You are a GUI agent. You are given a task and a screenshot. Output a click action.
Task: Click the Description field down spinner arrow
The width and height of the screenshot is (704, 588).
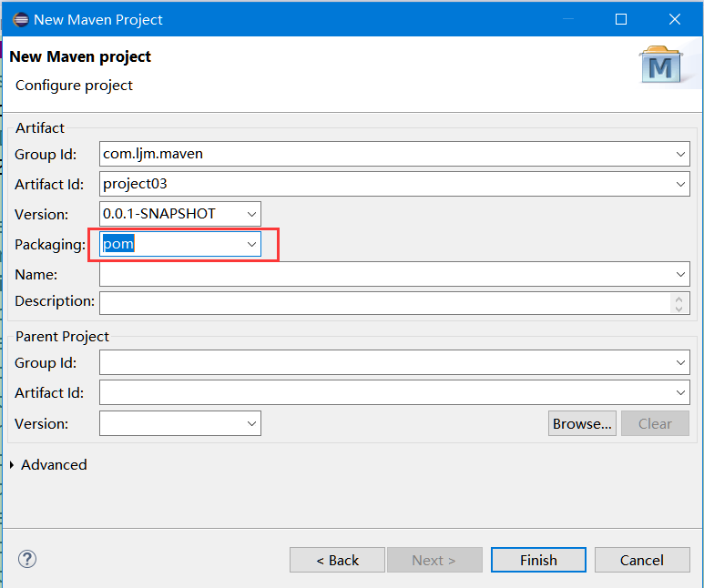coord(678,309)
